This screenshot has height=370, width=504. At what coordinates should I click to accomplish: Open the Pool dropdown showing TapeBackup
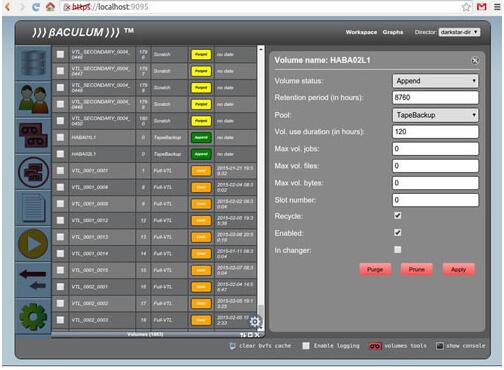pyautogui.click(x=435, y=115)
